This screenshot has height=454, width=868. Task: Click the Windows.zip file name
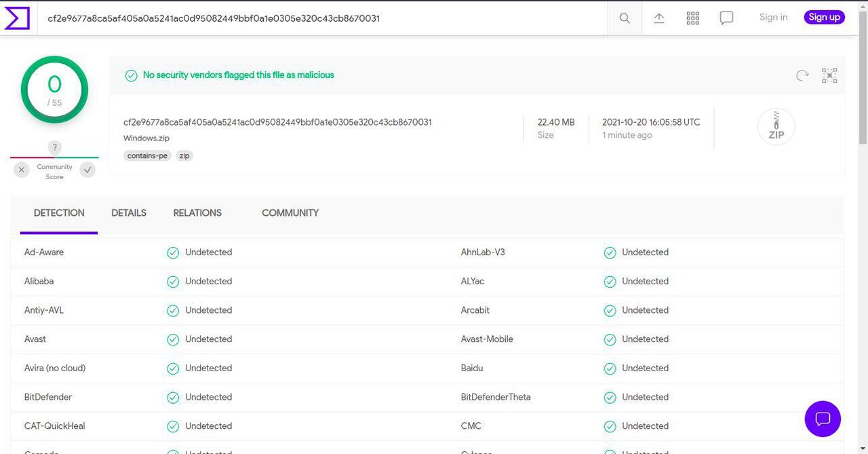tap(146, 138)
